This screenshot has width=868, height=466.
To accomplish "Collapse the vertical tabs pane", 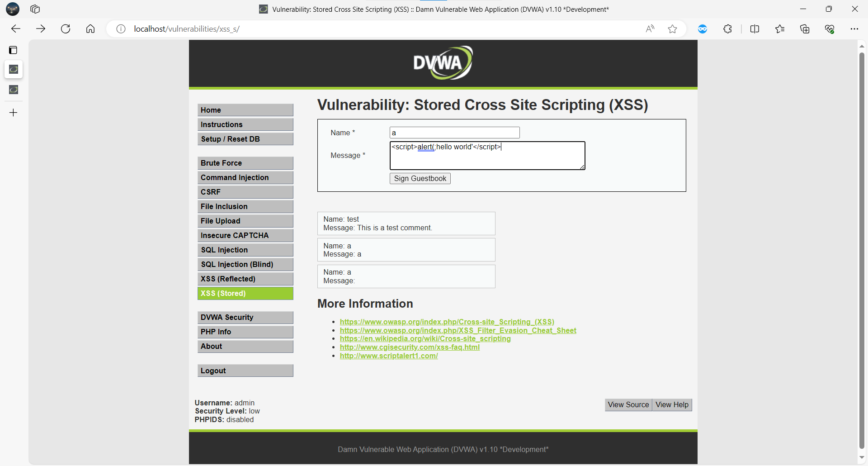I will tap(14, 50).
